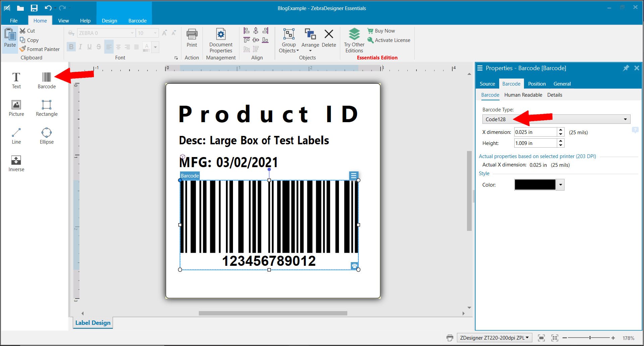Open printer settings icon in status bar
Viewport: 644px width, 346px height.
450,338
